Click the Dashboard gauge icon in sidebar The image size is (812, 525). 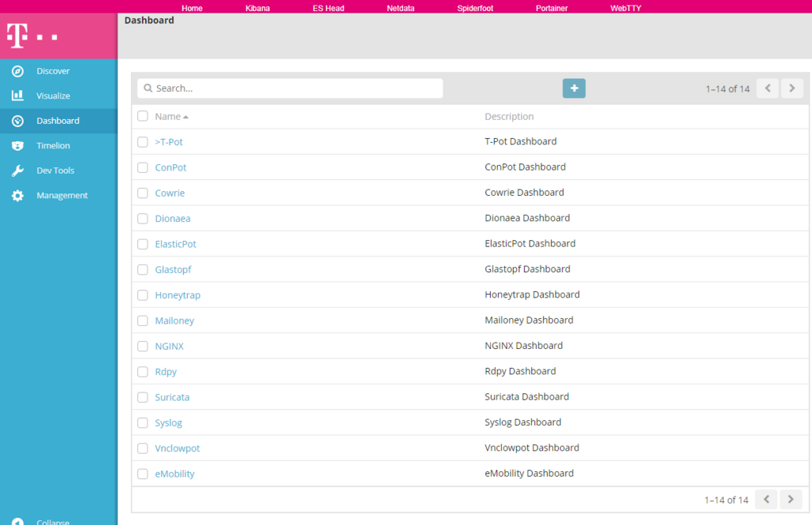pos(17,121)
